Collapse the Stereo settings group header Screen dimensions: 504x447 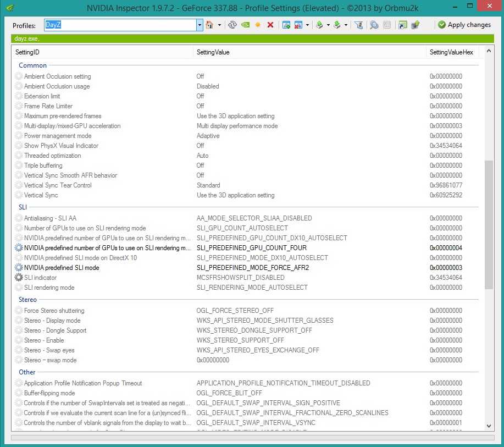click(x=27, y=300)
